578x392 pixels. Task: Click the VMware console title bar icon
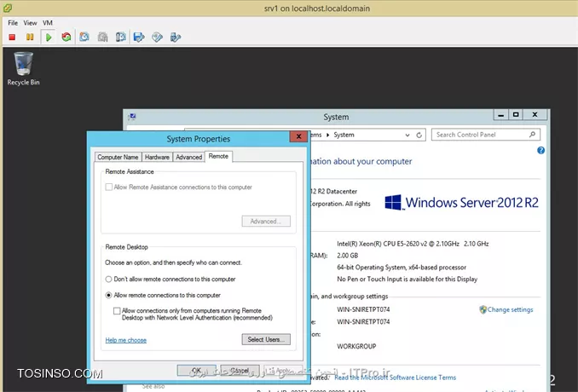click(8, 8)
